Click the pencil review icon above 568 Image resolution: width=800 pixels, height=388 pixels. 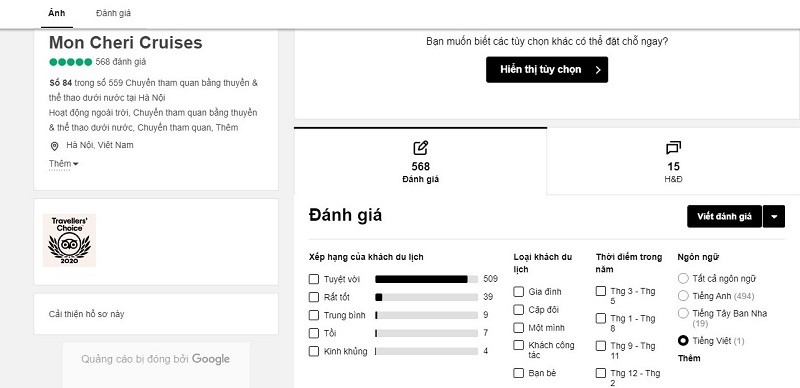pos(420,148)
